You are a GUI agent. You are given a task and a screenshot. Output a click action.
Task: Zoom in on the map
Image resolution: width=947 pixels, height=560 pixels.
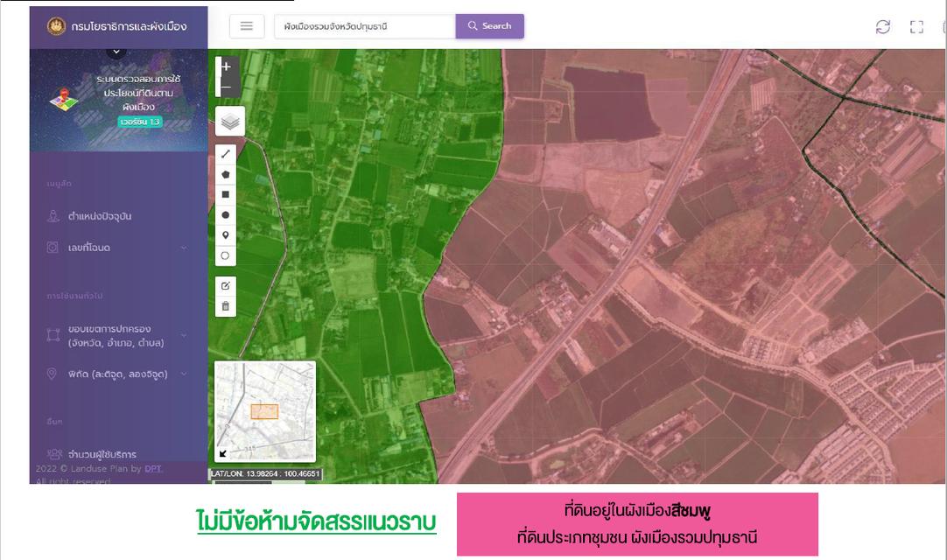coord(227,66)
